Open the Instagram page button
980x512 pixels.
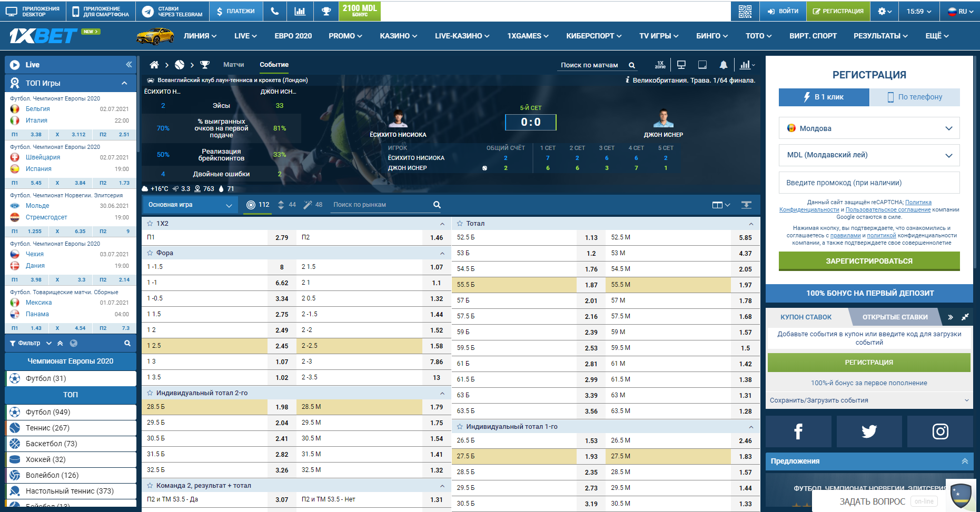[940, 431]
